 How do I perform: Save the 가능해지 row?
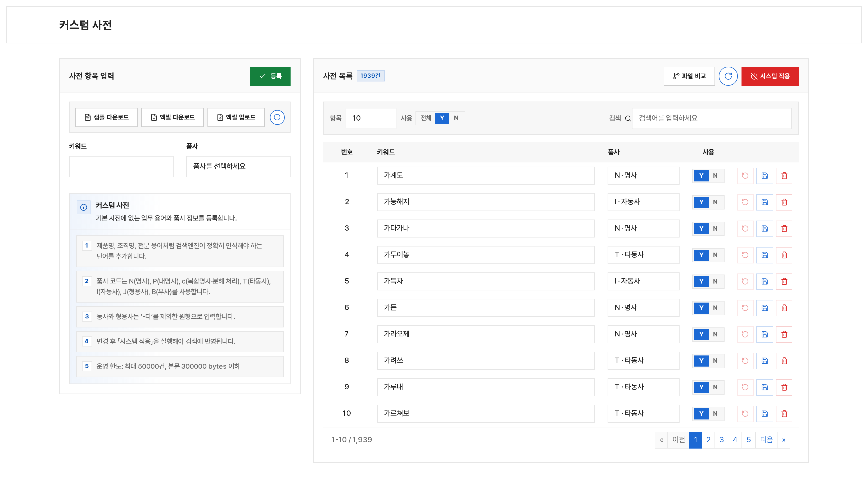[765, 202]
